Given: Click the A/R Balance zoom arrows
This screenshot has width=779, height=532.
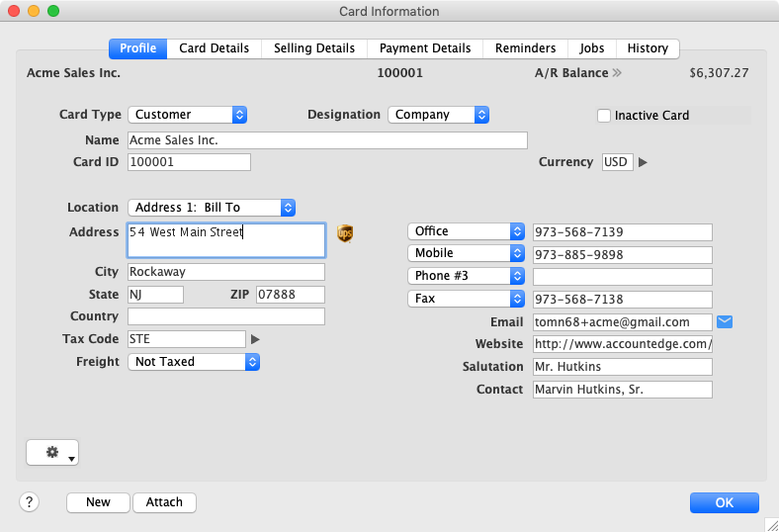Looking at the screenshot, I should (x=617, y=73).
